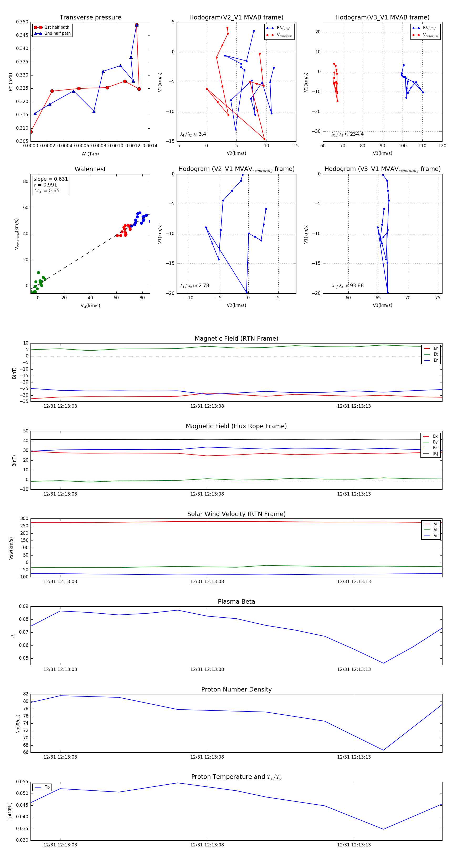Click the 'λ1/λ2 ≈ 2.78' annotation

coord(194,286)
